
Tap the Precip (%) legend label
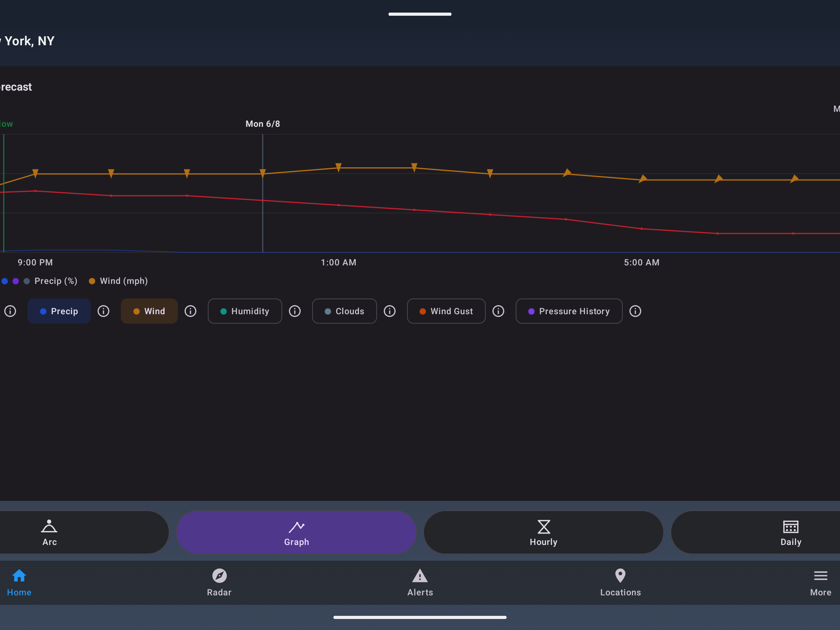point(56,281)
